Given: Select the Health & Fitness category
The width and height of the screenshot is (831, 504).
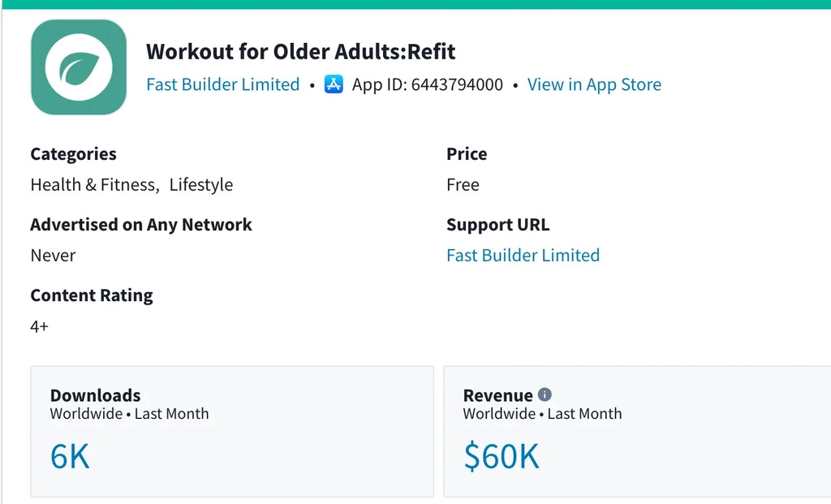Looking at the screenshot, I should 93,185.
